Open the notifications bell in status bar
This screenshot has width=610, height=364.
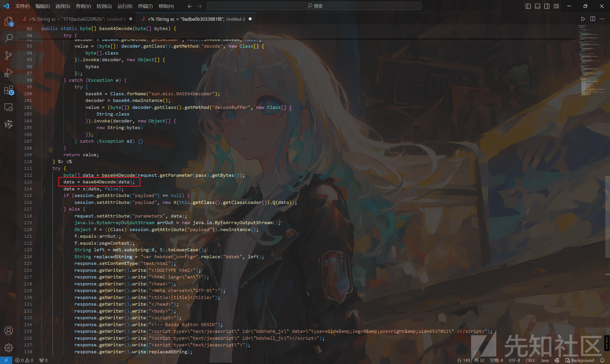pos(602,360)
